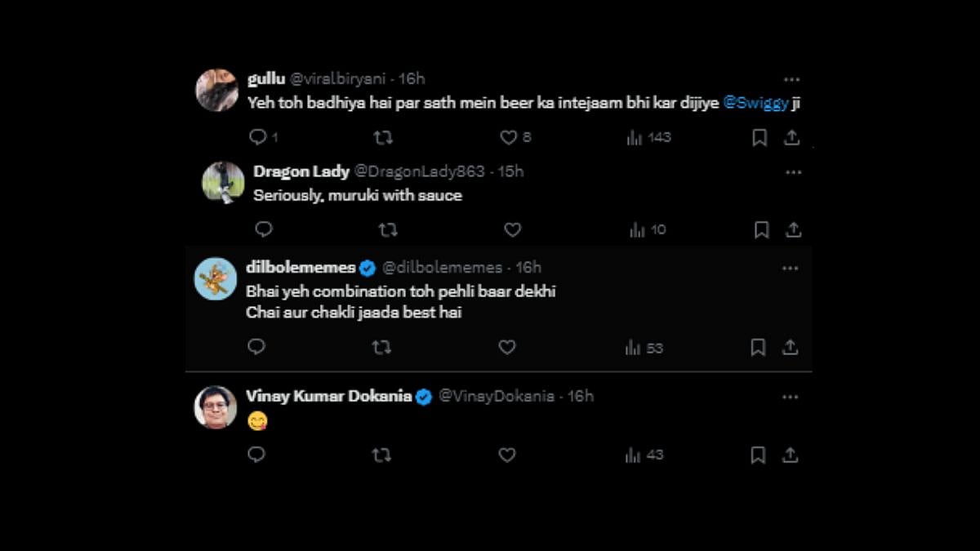Open Vinay Kumar Dokania's profile name
Image resolution: width=980 pixels, height=551 pixels.
[328, 397]
